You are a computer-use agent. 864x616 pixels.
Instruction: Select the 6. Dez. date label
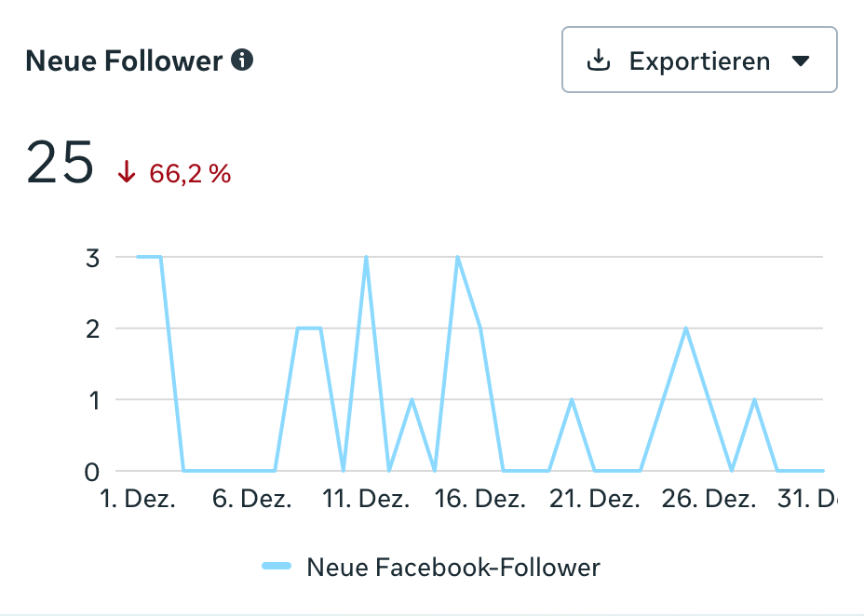click(x=252, y=500)
